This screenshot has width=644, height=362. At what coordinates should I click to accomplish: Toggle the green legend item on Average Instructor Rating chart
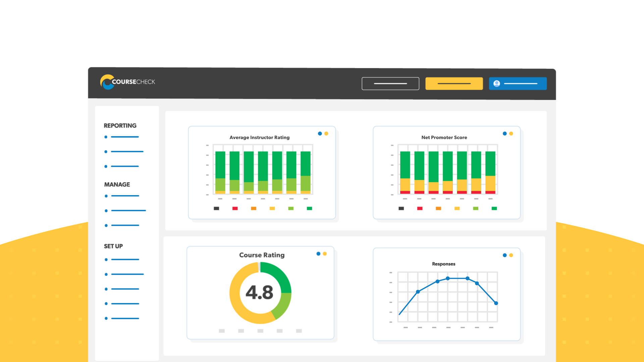point(309,208)
